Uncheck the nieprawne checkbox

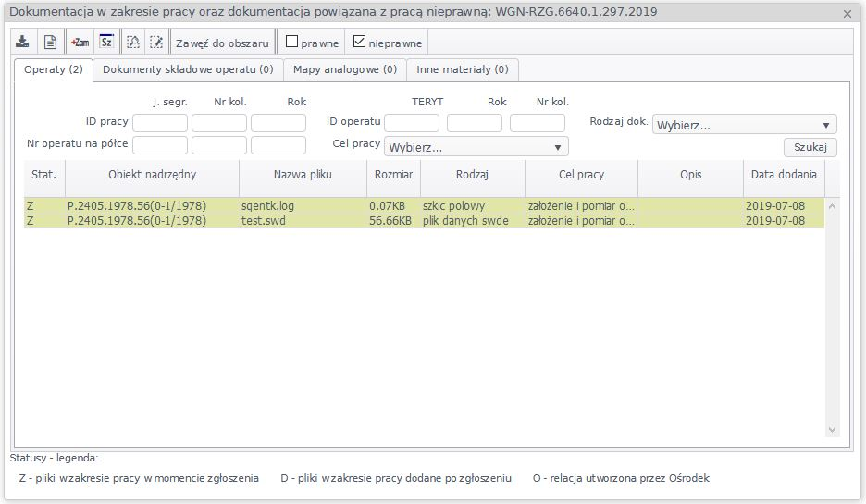pos(360,42)
